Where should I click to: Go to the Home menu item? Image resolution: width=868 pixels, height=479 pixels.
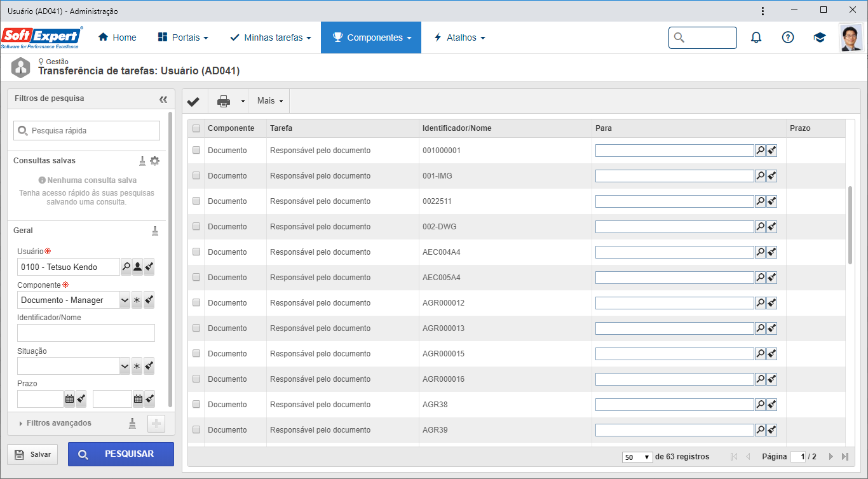[118, 37]
